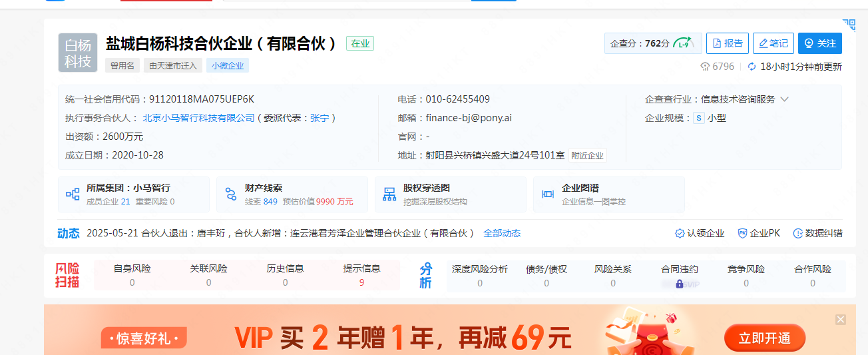Open the 股权穿透图 card
The height and width of the screenshot is (355, 868).
pyautogui.click(x=451, y=194)
